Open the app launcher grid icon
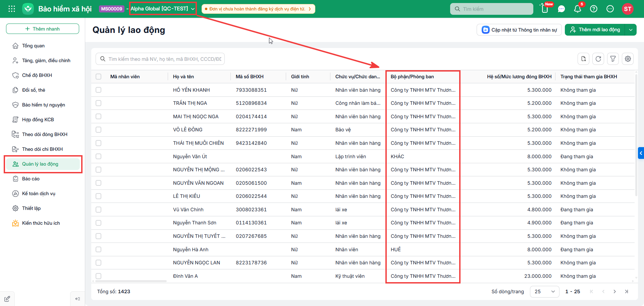Image resolution: width=644 pixels, height=306 pixels. click(12, 9)
